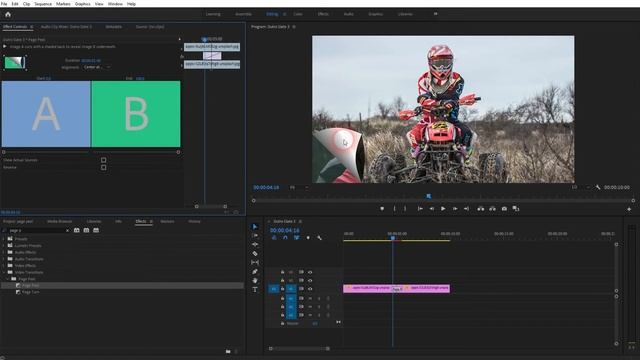
Task: Click Go to In point
Action: [420, 209]
